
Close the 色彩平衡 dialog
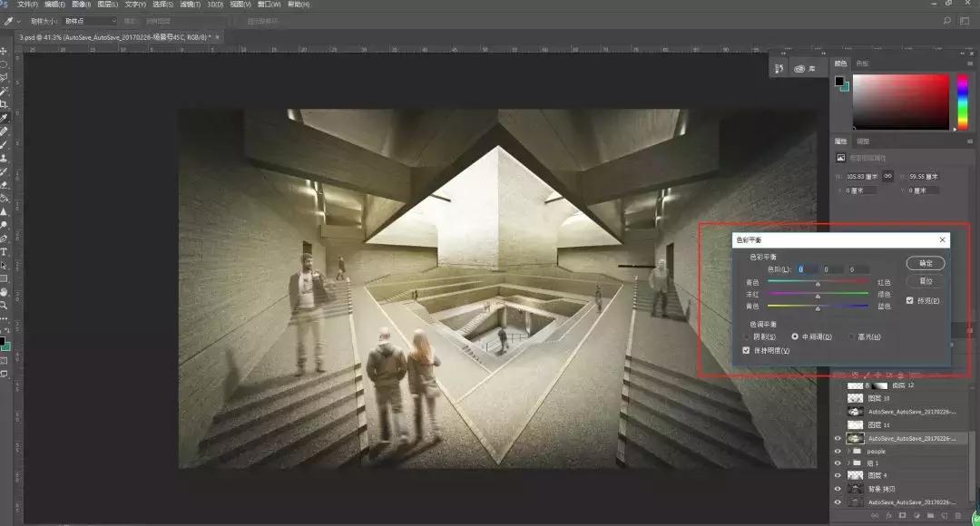click(x=943, y=240)
